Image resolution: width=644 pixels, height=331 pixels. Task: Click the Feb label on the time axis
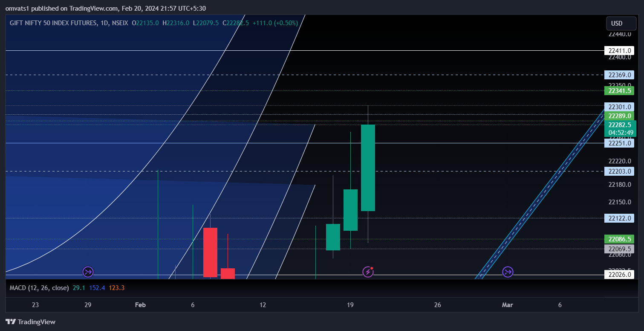[140, 305]
